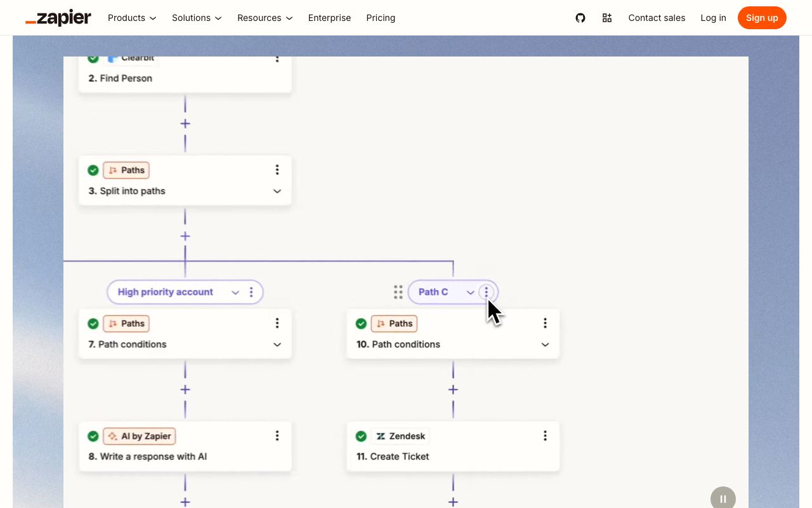Add a step below Write a response with AI

185,502
